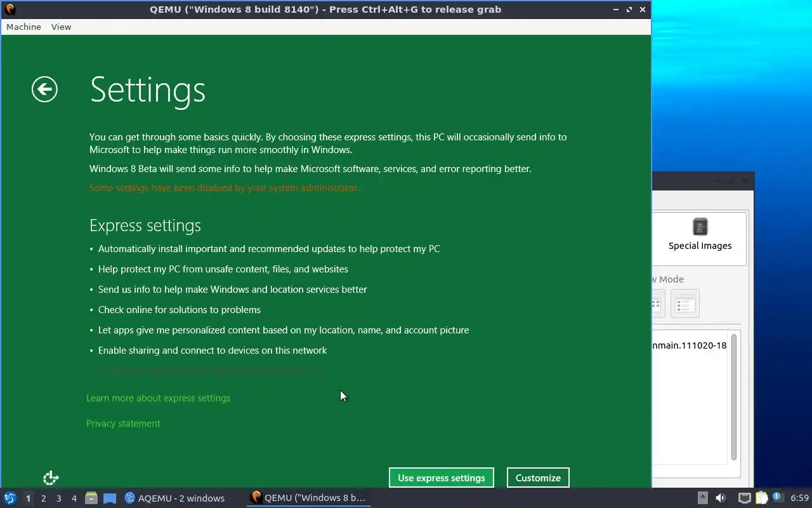Viewport: 812px width, 508px height.
Task: Click 'Enable sharing and connect to devices' text
Action: (x=213, y=351)
